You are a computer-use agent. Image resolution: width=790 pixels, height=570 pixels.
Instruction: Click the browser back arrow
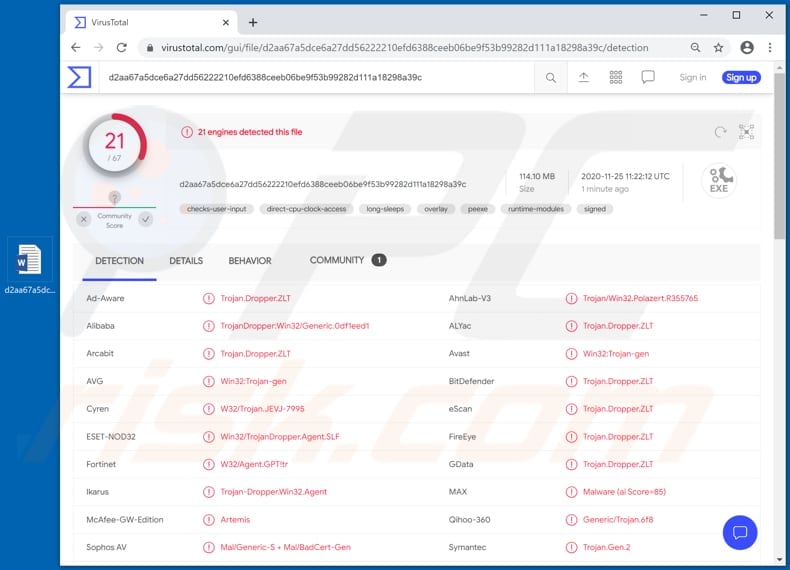coord(76,47)
